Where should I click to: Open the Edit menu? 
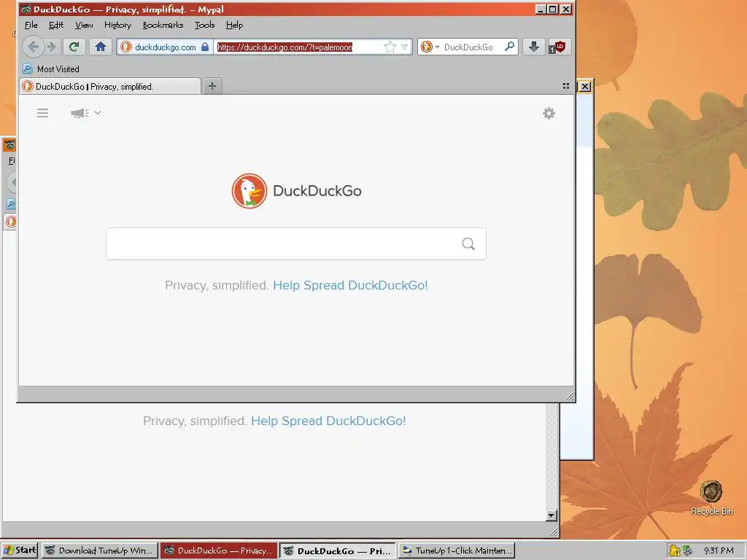tap(55, 26)
